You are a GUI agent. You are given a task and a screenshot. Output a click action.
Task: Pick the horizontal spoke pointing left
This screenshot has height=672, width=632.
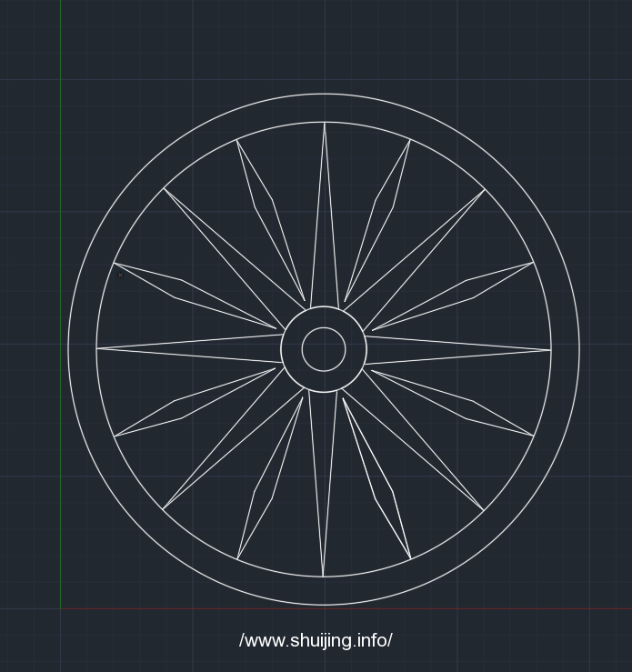click(x=188, y=349)
